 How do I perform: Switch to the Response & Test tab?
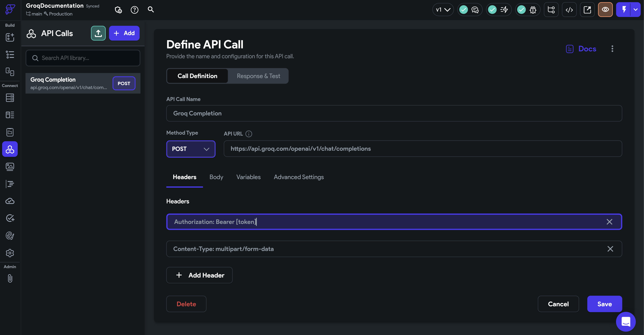pos(258,76)
